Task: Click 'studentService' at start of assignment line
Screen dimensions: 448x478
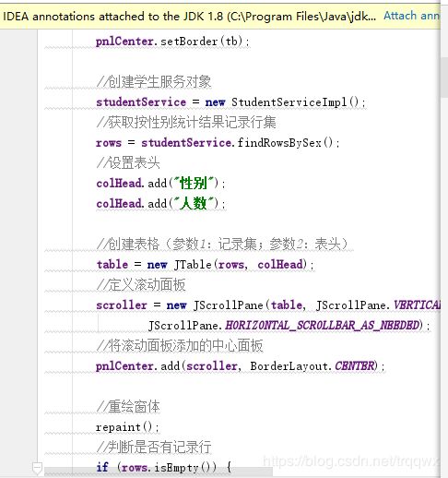Action: 141,102
